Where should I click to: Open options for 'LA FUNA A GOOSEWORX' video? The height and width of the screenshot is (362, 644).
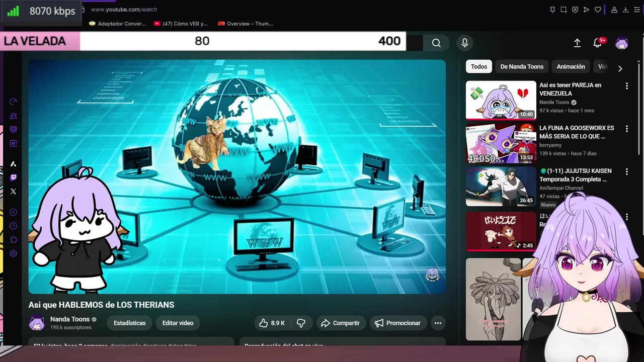click(626, 129)
